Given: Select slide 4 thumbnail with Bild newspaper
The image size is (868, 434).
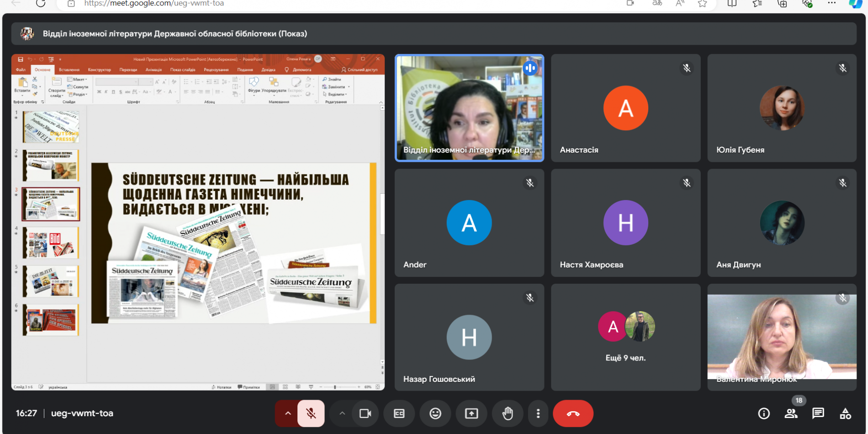Looking at the screenshot, I should point(51,243).
